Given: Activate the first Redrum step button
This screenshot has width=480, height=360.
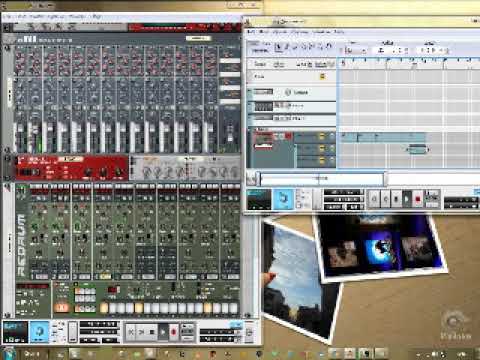Looking at the screenshot, I should 104,308.
